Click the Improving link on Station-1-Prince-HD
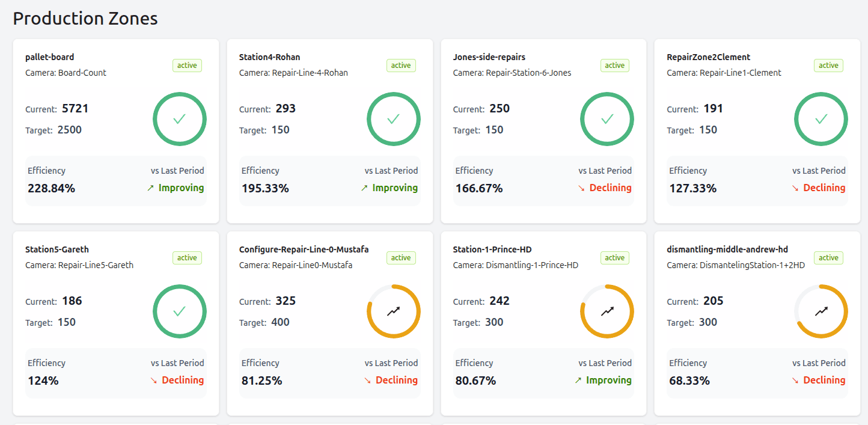868x425 pixels. [603, 380]
